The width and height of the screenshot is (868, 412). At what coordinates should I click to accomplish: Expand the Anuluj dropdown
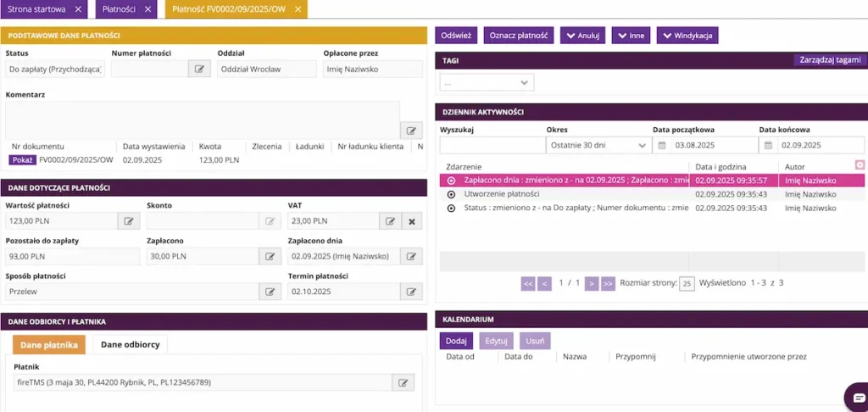tap(583, 36)
